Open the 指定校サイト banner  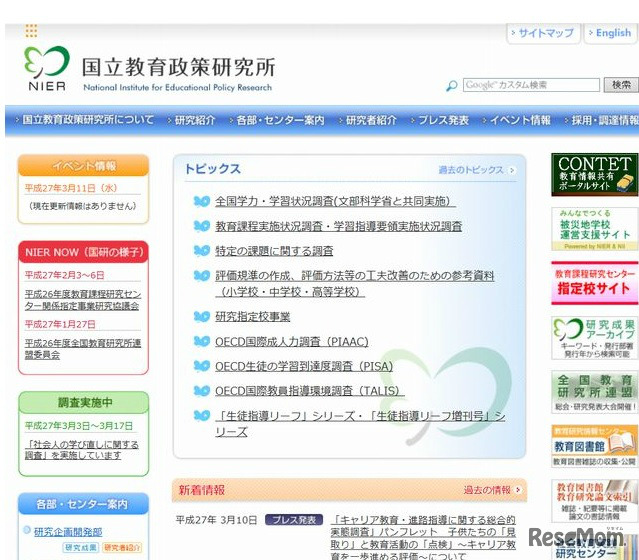point(595,283)
